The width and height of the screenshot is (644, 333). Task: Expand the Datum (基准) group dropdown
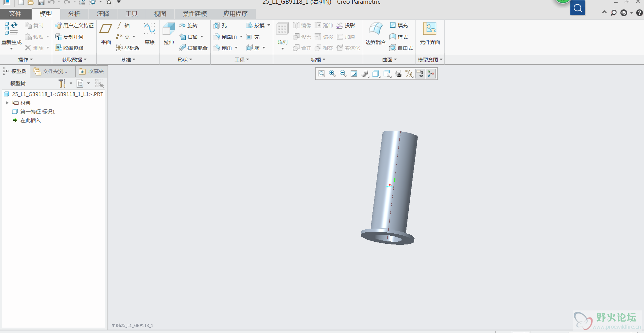(128, 60)
